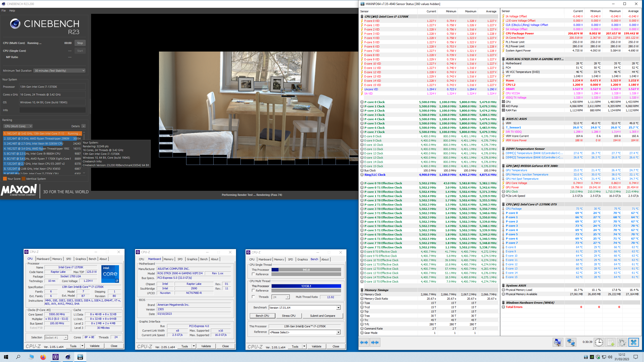Tick Reference checkbox under CPU Single Thread
Viewport: 644px width, 362px height.
pyautogui.click(x=253, y=274)
